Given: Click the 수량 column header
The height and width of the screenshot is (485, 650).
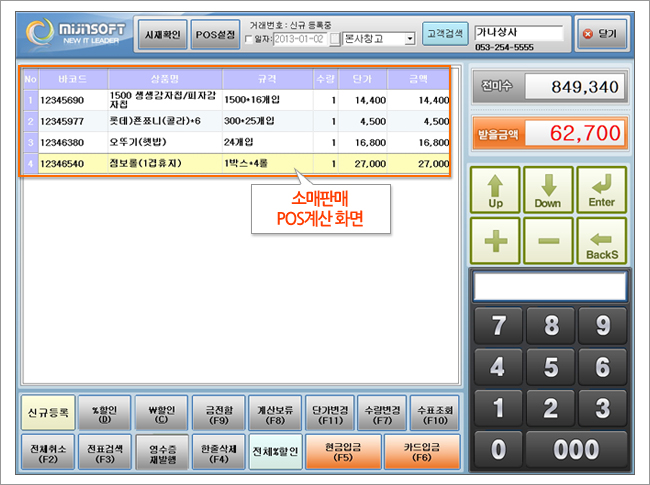Looking at the screenshot, I should pyautogui.click(x=326, y=79).
